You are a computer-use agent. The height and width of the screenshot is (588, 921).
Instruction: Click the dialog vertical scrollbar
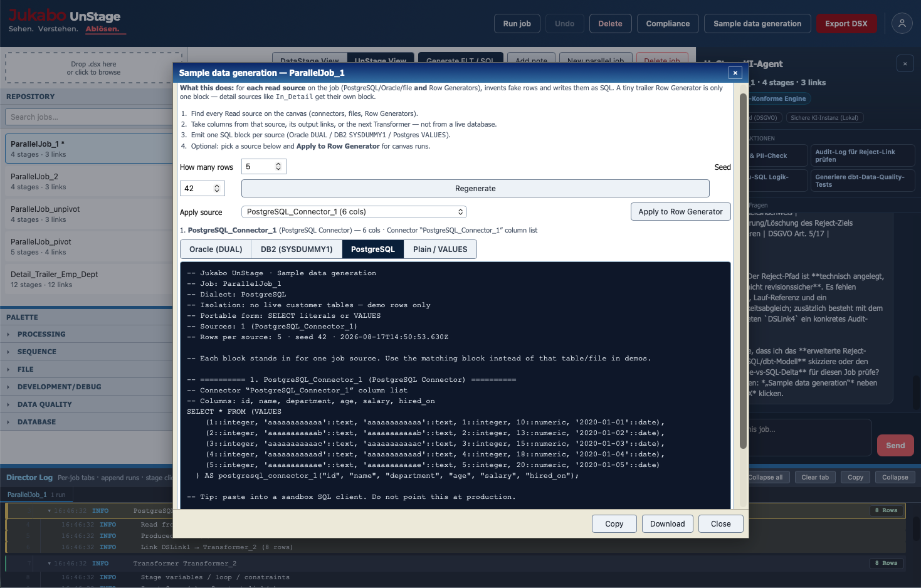point(743,271)
